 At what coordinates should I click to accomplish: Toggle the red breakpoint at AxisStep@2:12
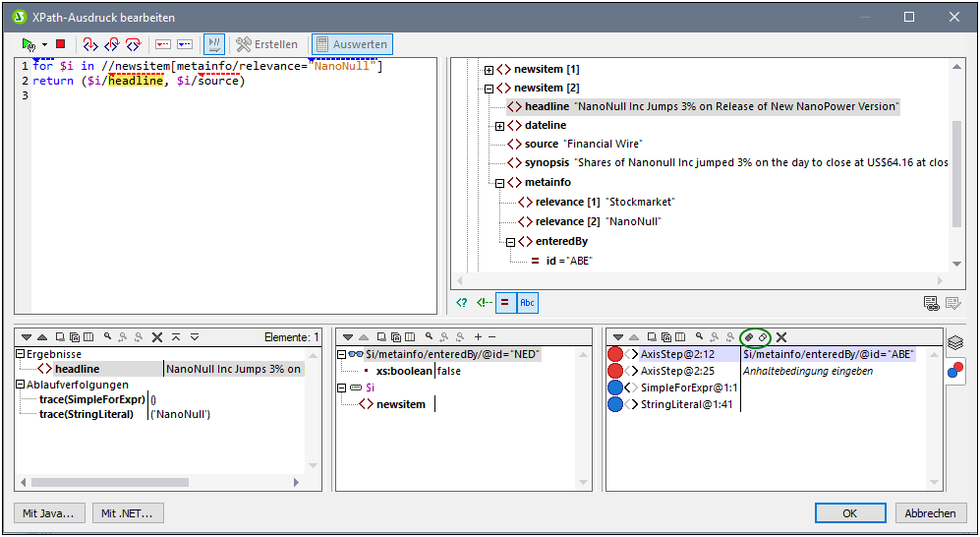tap(616, 354)
